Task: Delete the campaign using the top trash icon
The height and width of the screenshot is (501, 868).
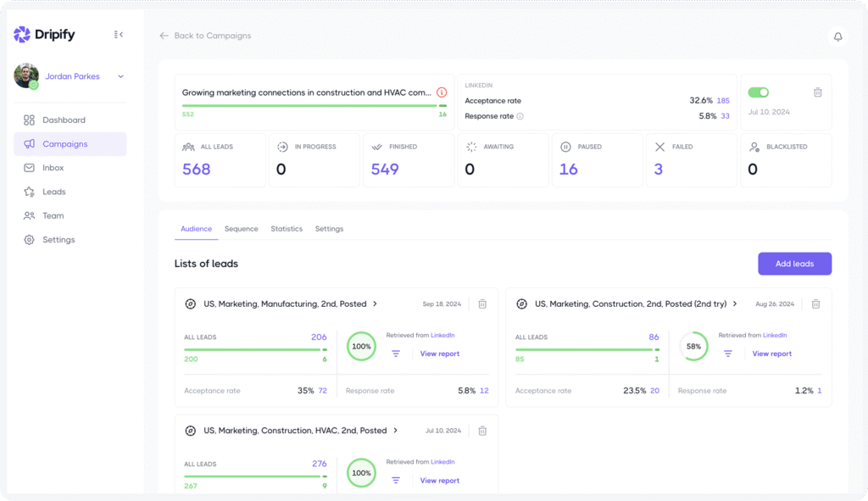Action: click(x=817, y=92)
